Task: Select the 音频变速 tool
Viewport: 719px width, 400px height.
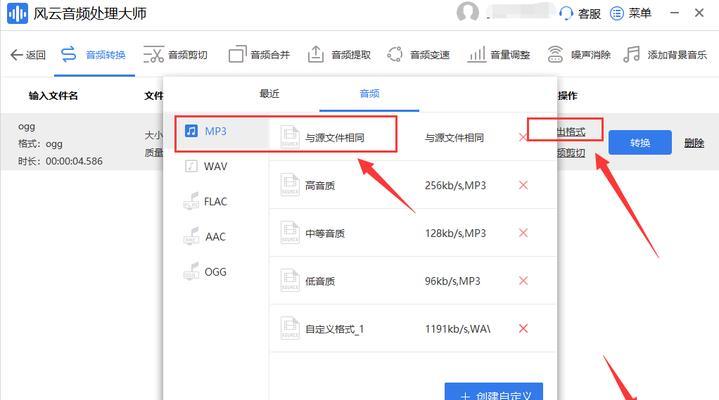Action: [x=418, y=55]
